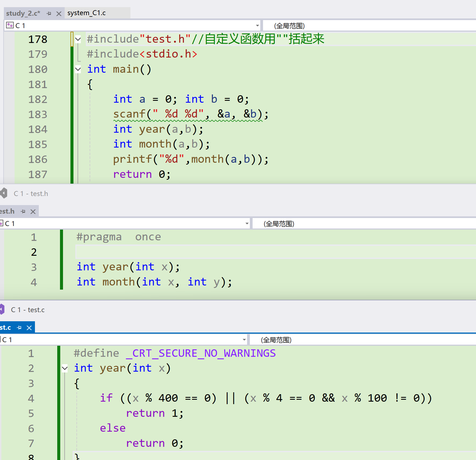Click '#pragma once' in test.h
The width and height of the screenshot is (476, 460).
point(119,237)
